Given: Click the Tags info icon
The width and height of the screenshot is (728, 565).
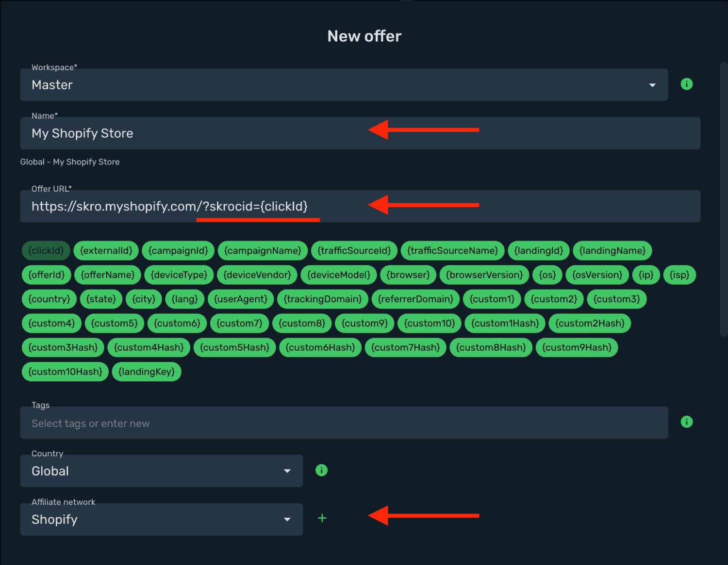Looking at the screenshot, I should 687,422.
